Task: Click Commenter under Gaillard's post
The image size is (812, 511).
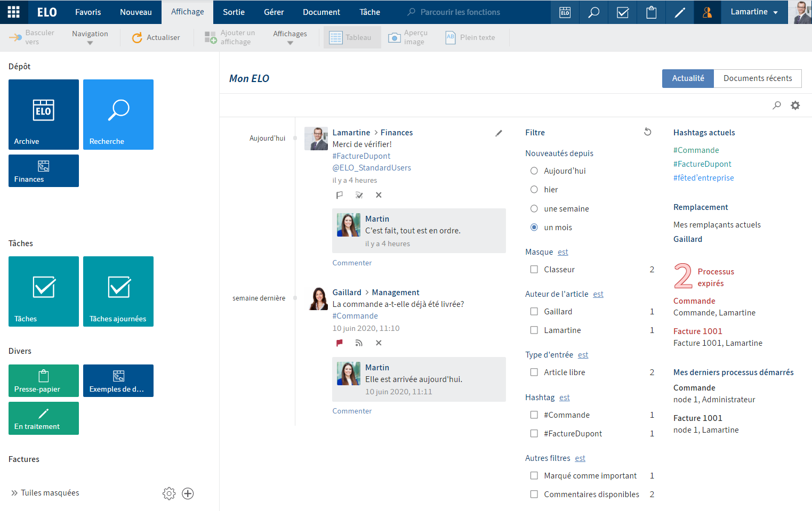Action: click(x=352, y=411)
